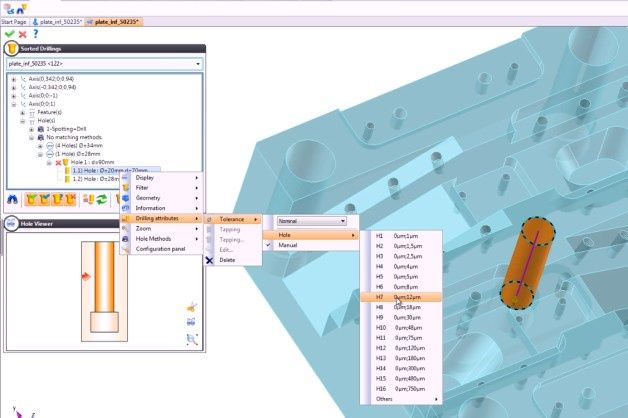
Task: Click the icon beside Tolerance entry
Action: point(209,219)
